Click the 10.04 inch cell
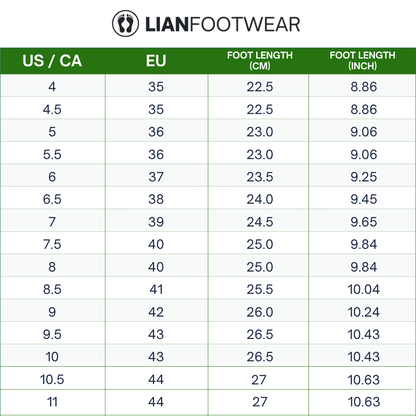The width and height of the screenshot is (416, 416). coord(364,289)
